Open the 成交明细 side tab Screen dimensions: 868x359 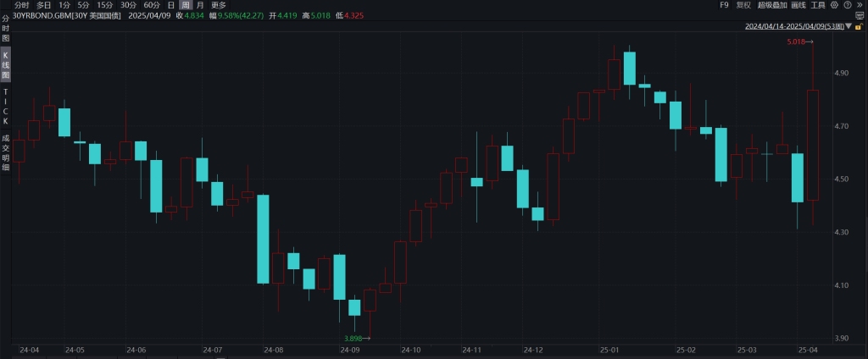pyautogui.click(x=6, y=152)
